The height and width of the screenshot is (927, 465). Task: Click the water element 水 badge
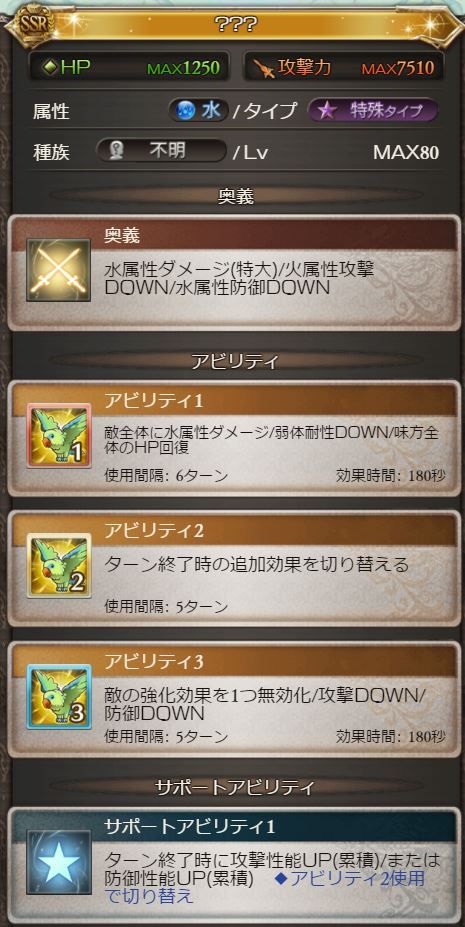point(199,111)
